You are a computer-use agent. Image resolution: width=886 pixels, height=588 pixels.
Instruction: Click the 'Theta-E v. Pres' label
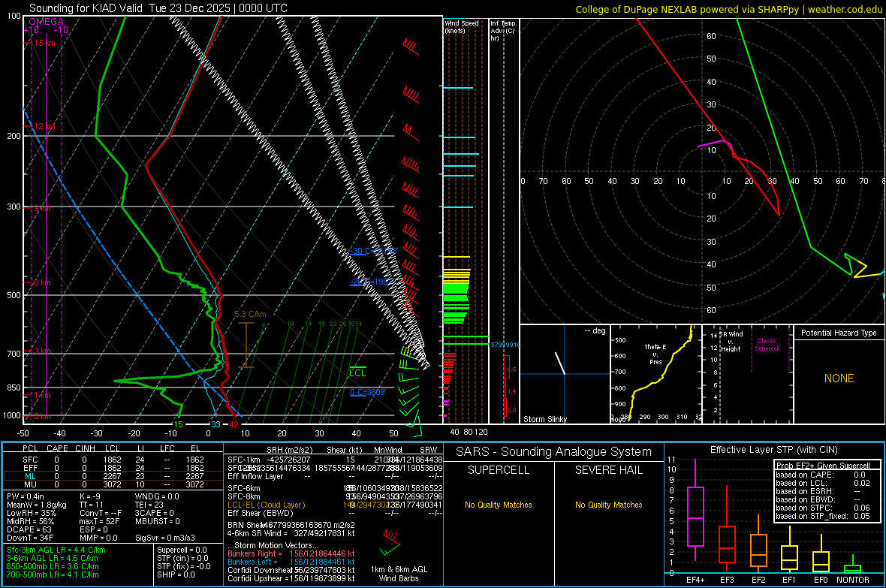(x=655, y=354)
